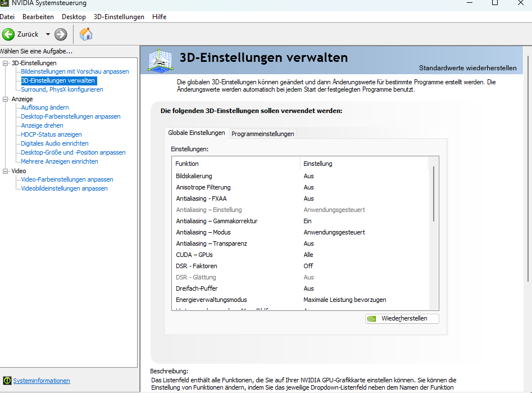Image resolution: width=532 pixels, height=393 pixels.
Task: Select the Anisotrope Filterung row
Action: coord(301,187)
